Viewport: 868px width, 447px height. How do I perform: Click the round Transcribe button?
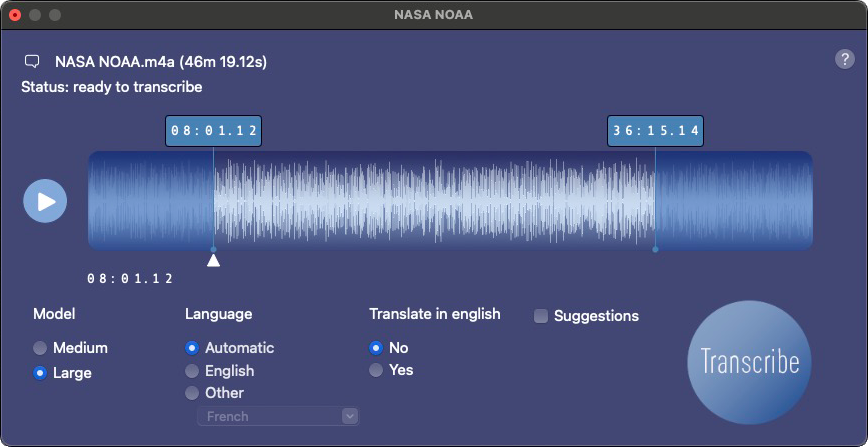(x=750, y=362)
